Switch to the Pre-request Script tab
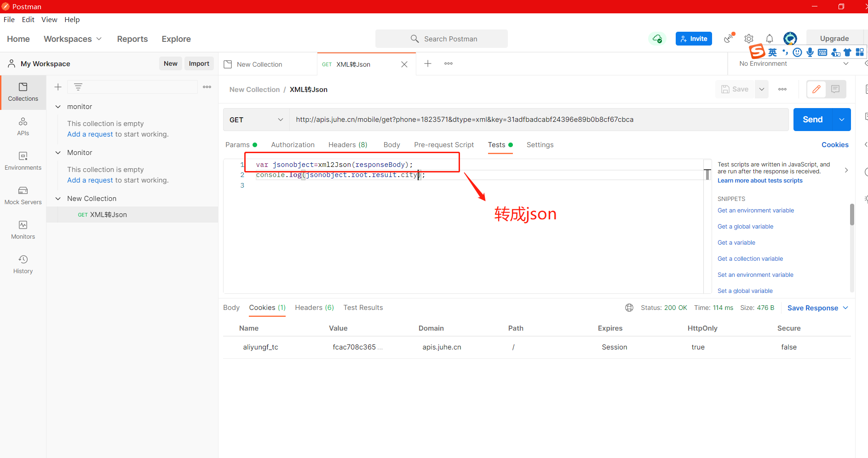868x458 pixels. [444, 145]
